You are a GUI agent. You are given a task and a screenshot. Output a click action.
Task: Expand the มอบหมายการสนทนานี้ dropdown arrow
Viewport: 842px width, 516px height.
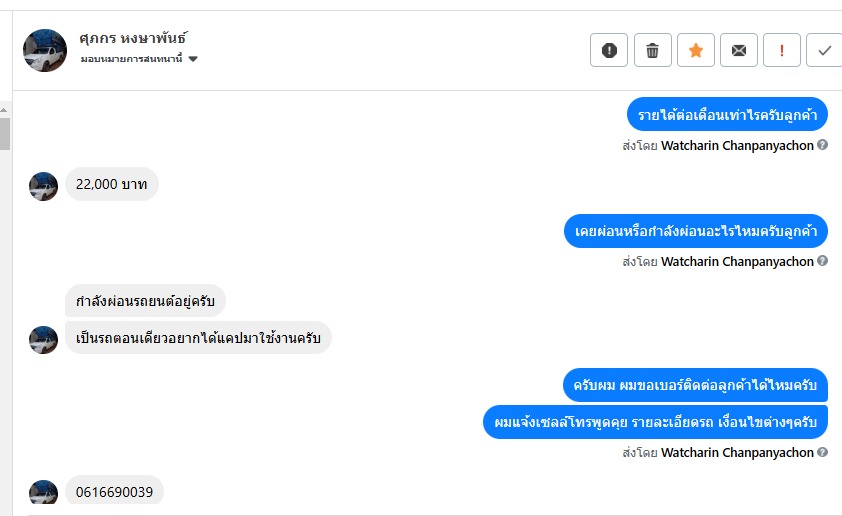[x=193, y=59]
